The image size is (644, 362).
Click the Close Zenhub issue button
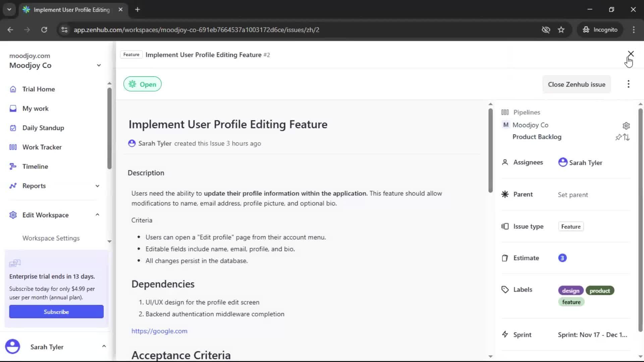coord(577,84)
